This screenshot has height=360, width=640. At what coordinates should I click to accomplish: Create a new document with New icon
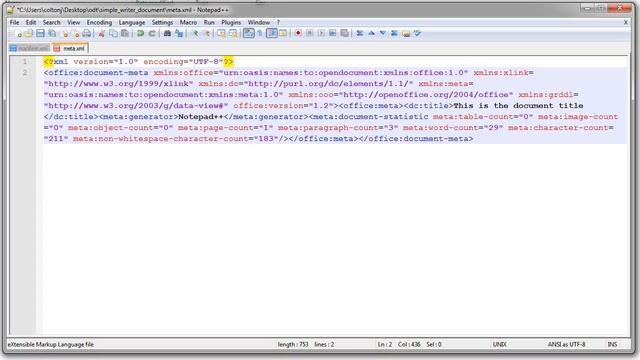click(18, 34)
